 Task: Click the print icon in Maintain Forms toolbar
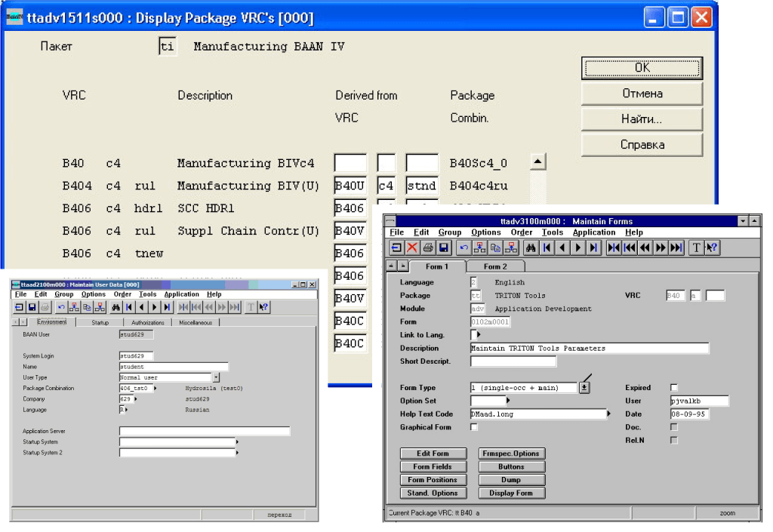(x=428, y=248)
